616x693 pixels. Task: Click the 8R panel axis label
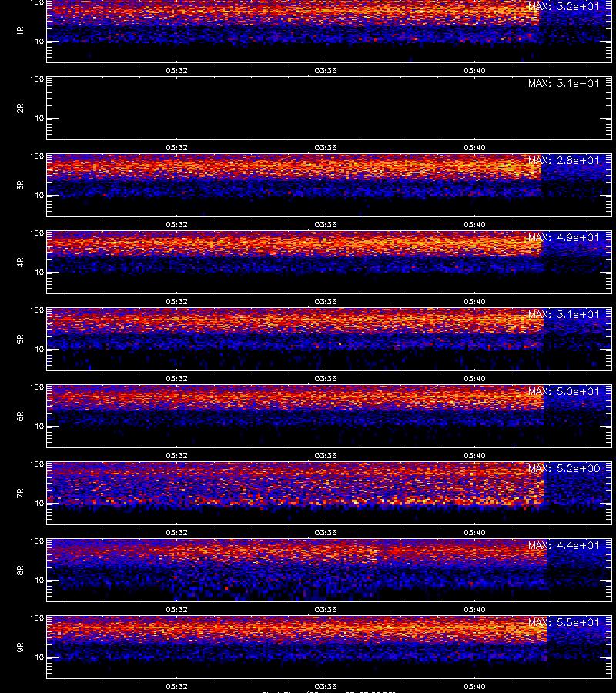click(20, 570)
